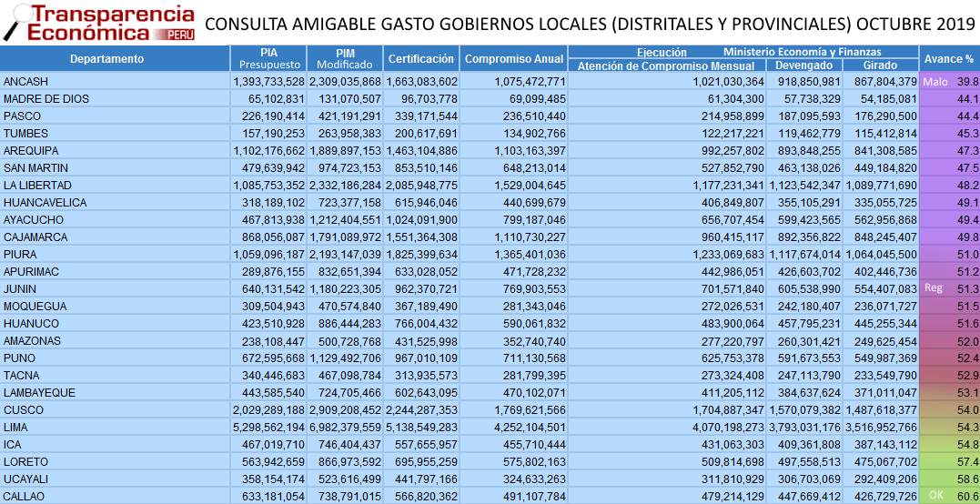
Task: Click the PIA Presupuesto column header
Action: [268, 59]
